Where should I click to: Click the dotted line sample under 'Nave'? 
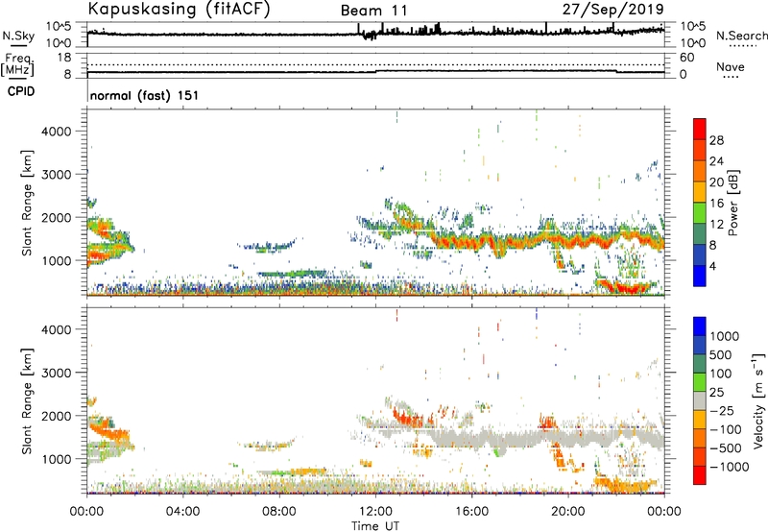(x=732, y=78)
